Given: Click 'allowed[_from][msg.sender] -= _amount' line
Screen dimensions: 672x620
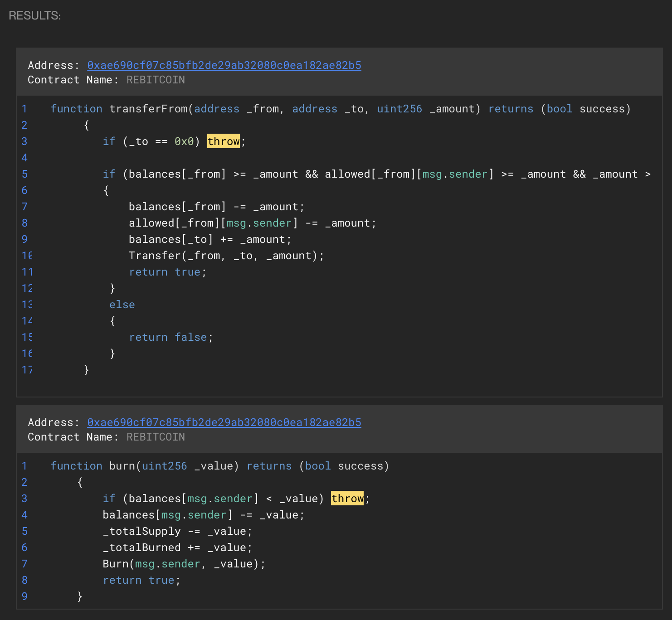Looking at the screenshot, I should (252, 223).
